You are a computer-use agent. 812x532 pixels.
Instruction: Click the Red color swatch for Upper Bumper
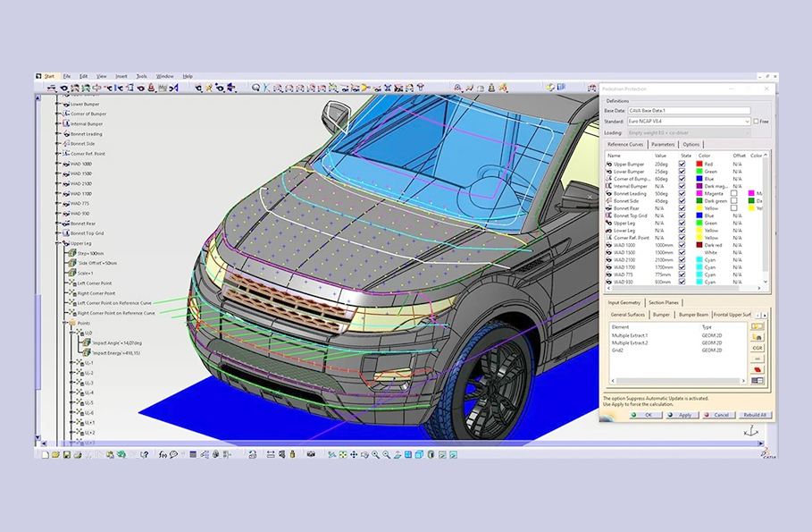(x=698, y=165)
